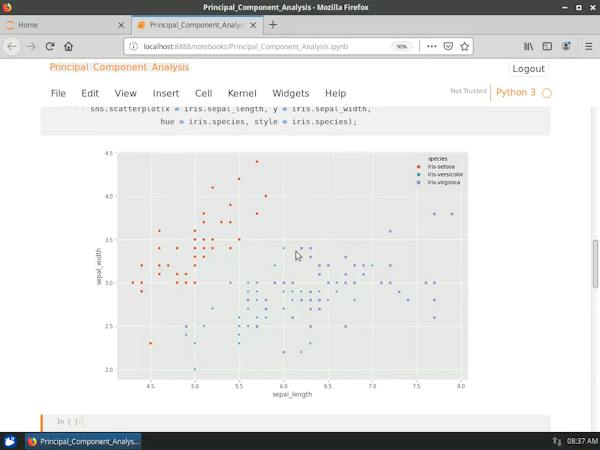Viewport: 600px width, 450px height.
Task: Click the scatter plot output image
Action: pos(282,274)
